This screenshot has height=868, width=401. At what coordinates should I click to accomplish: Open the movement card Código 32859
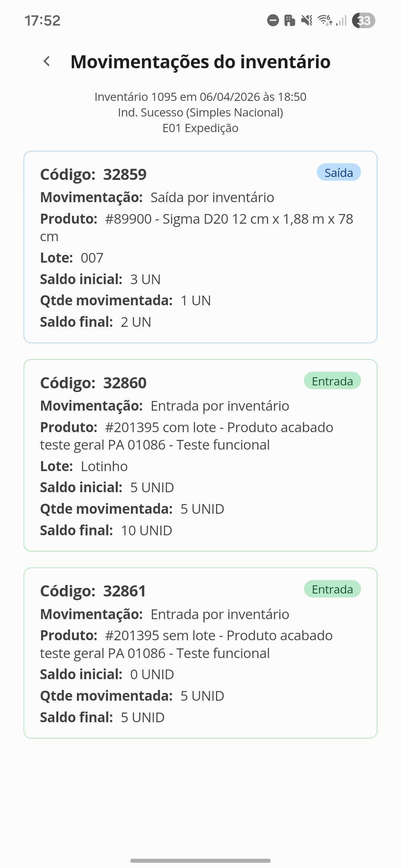[200, 247]
